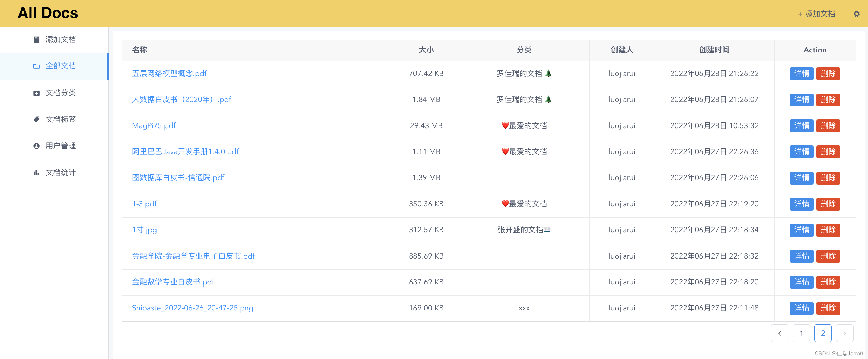Select 全部文档 in the sidebar
The width and height of the screenshot is (868, 359).
pyautogui.click(x=54, y=66)
